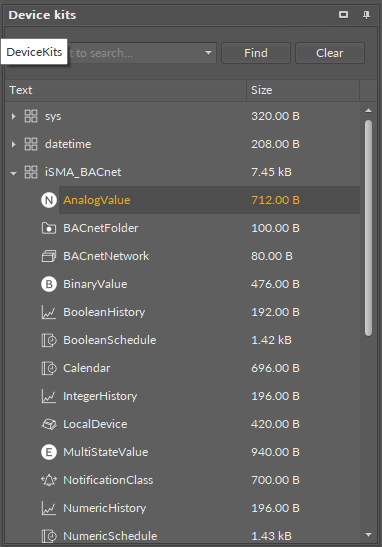Click the 940.00 B size value
382x547 pixels.
coord(275,452)
